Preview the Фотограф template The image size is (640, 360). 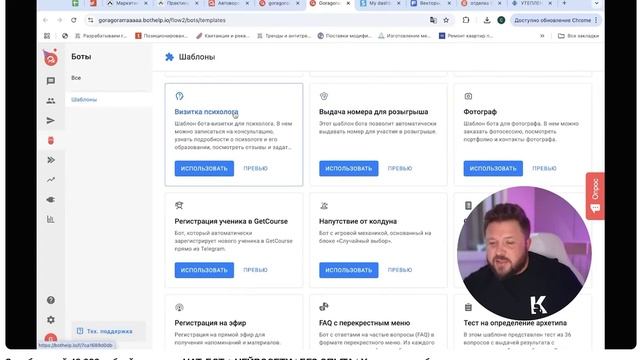(544, 168)
